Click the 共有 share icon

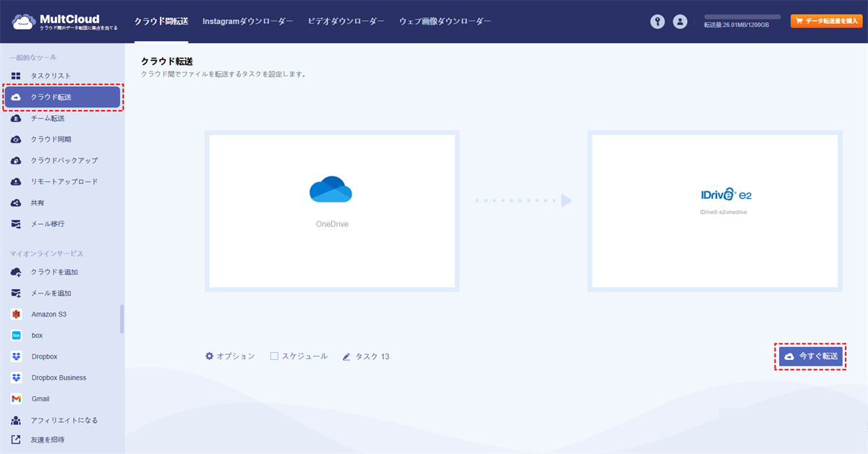(x=16, y=203)
